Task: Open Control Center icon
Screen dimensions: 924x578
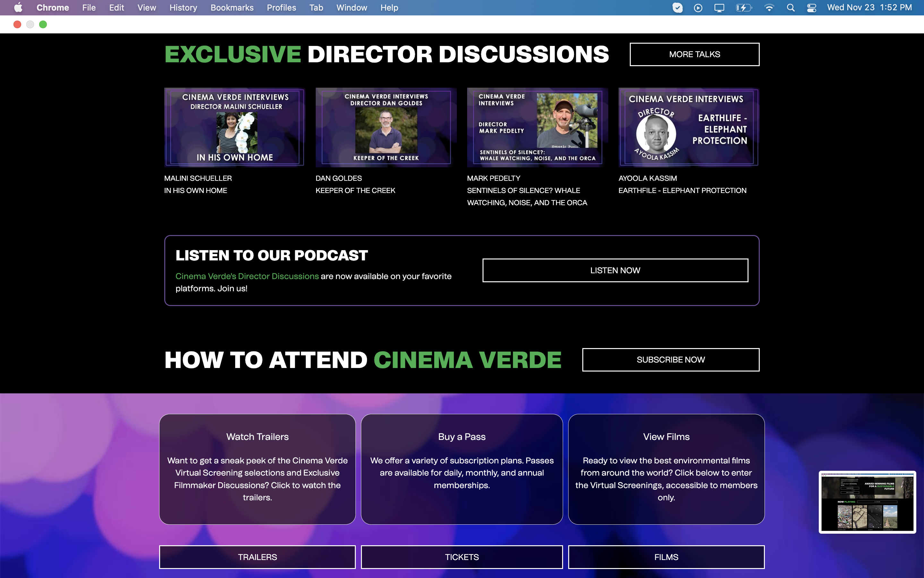Action: click(811, 8)
